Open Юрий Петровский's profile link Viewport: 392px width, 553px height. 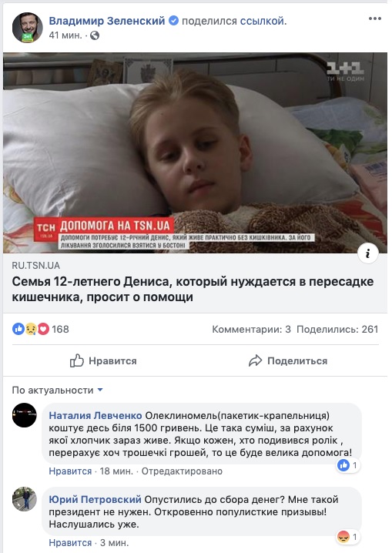point(95,499)
